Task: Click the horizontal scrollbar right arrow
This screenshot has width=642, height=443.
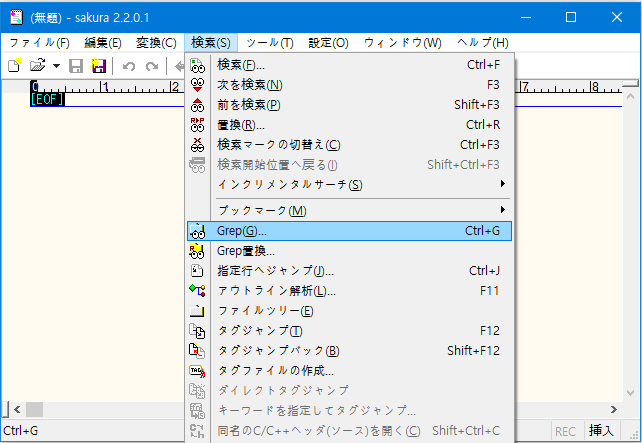Action: tap(614, 409)
